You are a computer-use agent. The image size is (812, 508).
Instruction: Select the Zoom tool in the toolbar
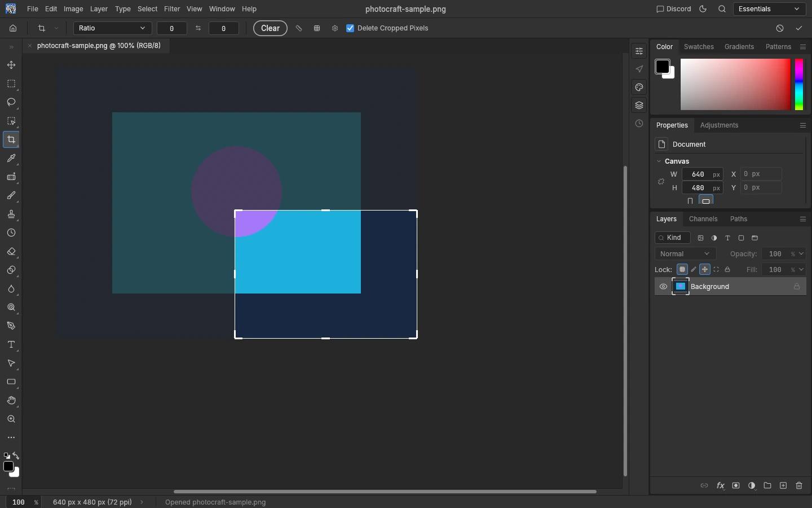click(x=11, y=419)
